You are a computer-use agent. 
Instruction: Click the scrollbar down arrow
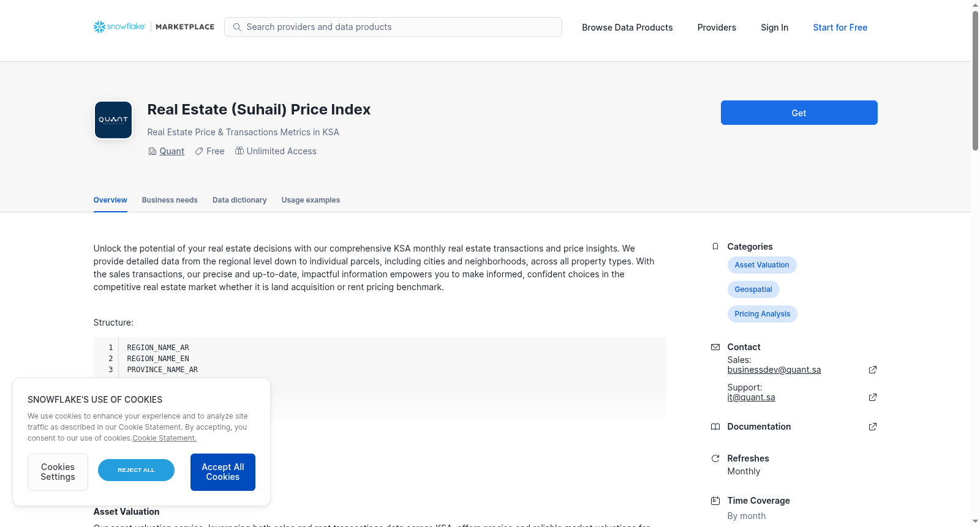click(x=975, y=521)
